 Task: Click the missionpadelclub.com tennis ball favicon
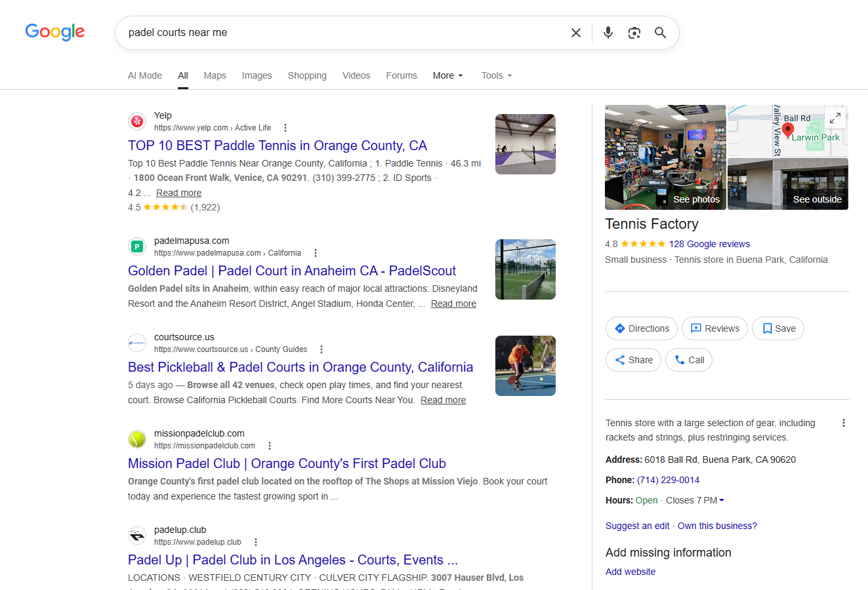tap(137, 439)
